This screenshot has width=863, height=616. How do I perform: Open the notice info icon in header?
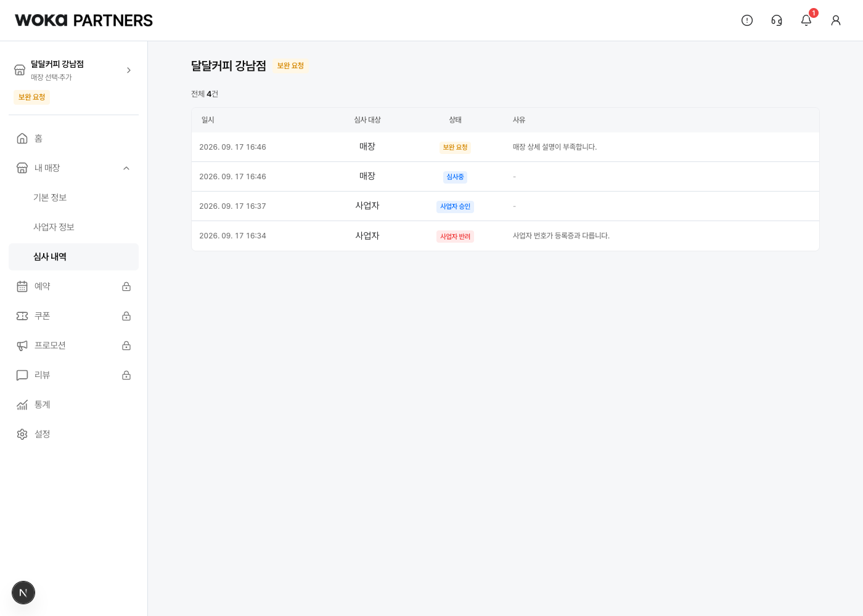click(747, 20)
